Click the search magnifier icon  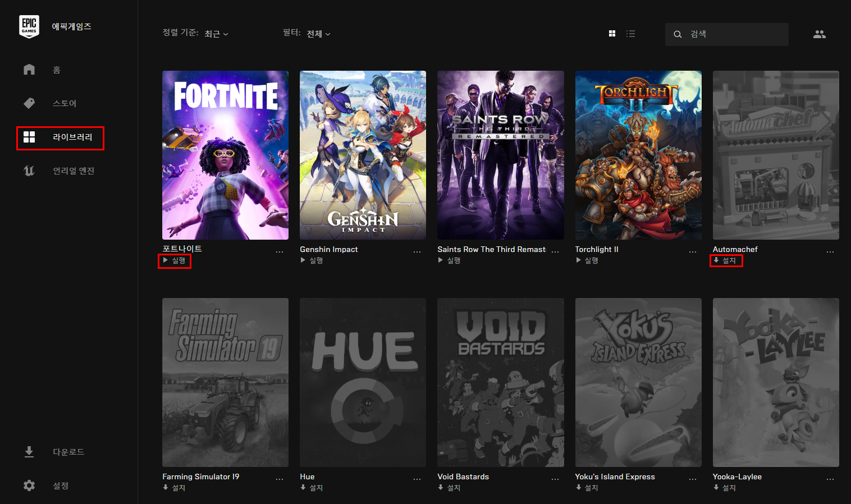coord(678,34)
